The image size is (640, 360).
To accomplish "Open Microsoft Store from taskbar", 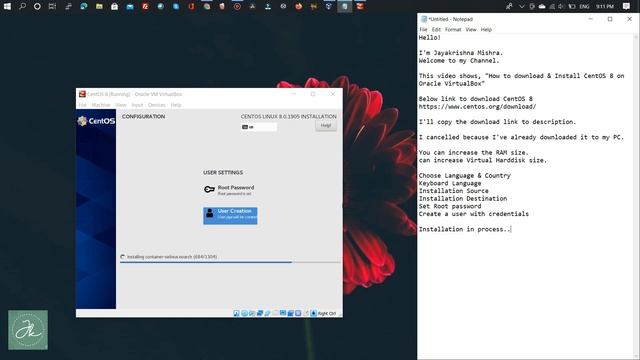I will pos(114,6).
